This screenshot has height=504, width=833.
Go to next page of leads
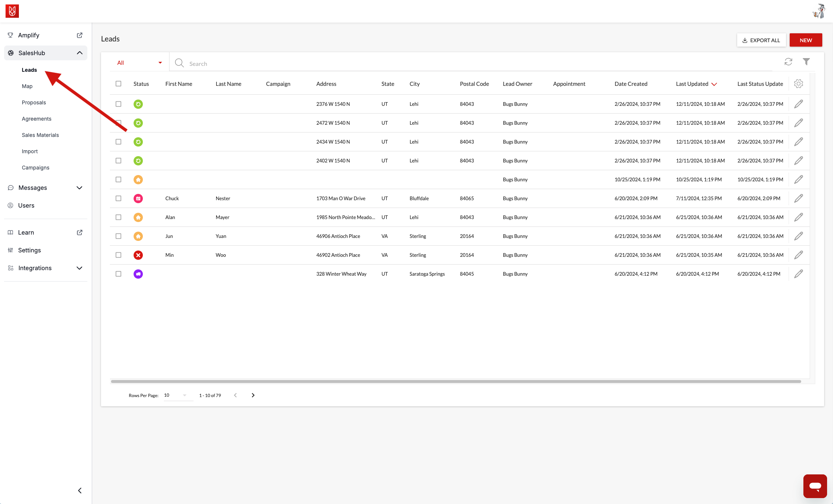coord(253,395)
